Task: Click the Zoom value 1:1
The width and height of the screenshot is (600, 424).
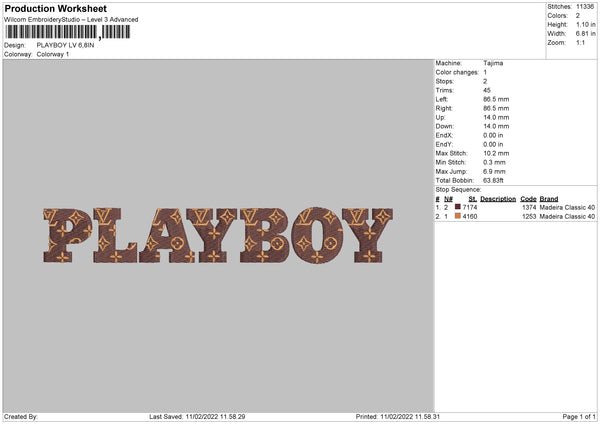Action: (580, 43)
